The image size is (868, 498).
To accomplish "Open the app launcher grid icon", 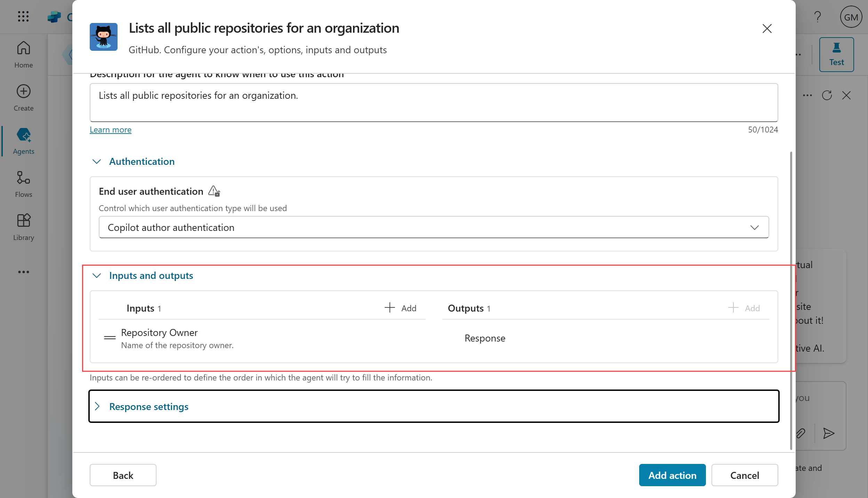I will click(x=23, y=16).
